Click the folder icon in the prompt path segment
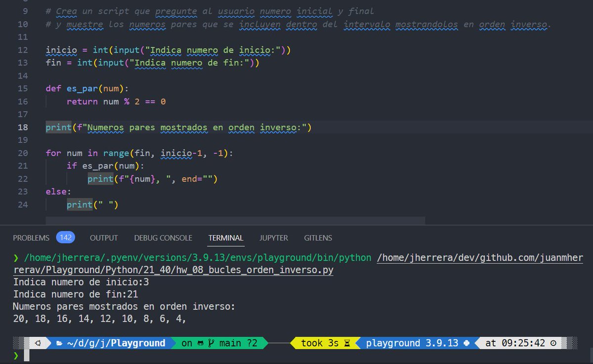The width and height of the screenshot is (593, 364). (x=59, y=343)
